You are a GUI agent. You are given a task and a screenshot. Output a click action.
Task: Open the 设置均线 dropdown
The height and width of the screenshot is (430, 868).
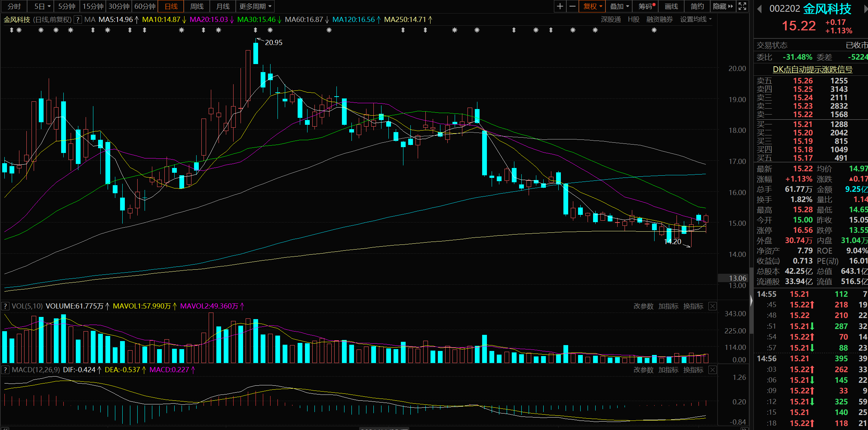coord(696,19)
